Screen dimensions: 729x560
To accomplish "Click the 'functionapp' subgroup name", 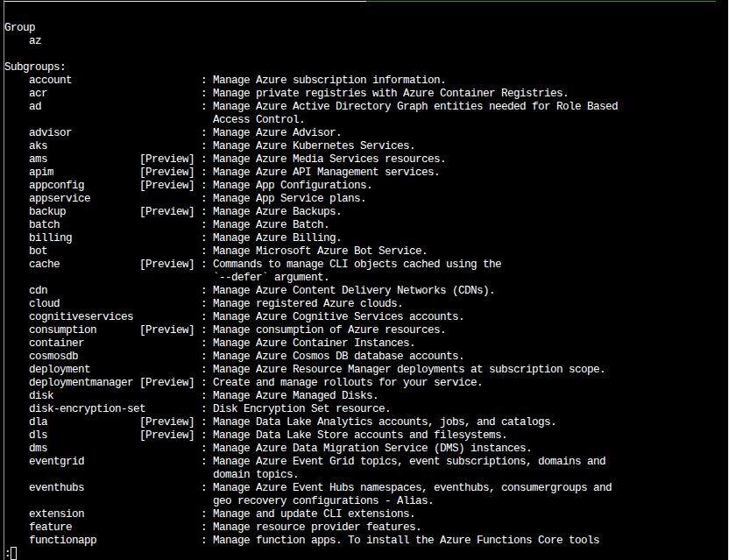I will 62,540.
